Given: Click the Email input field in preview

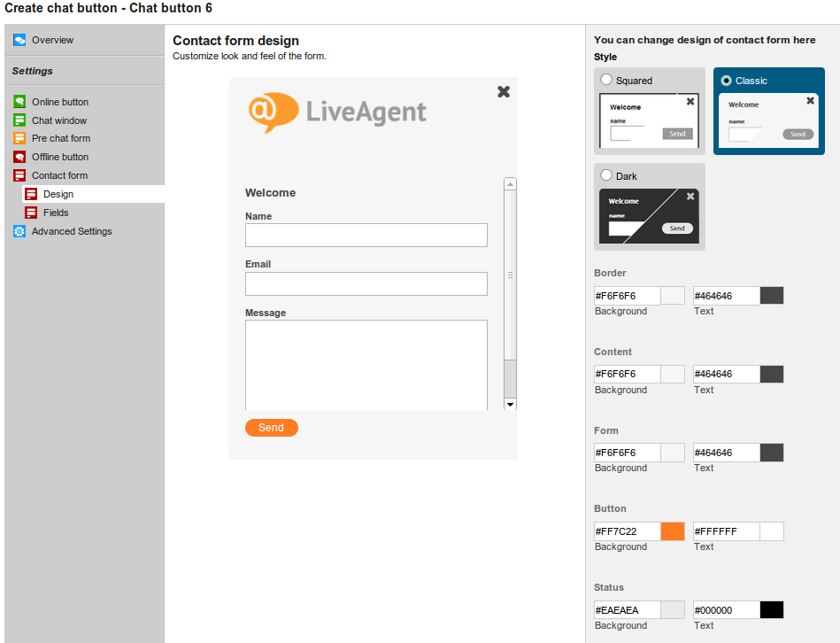Looking at the screenshot, I should tap(366, 284).
